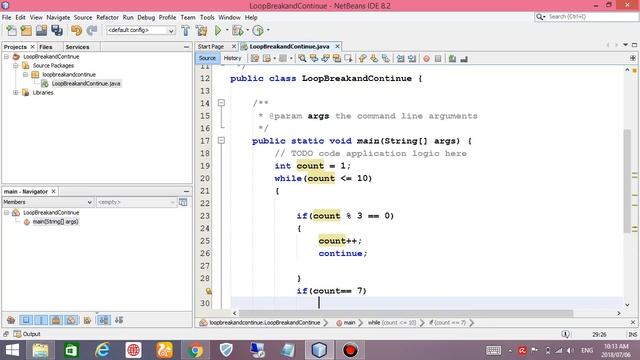640x360 pixels.
Task: Click the Build Project hammer icon
Action: coord(185,31)
